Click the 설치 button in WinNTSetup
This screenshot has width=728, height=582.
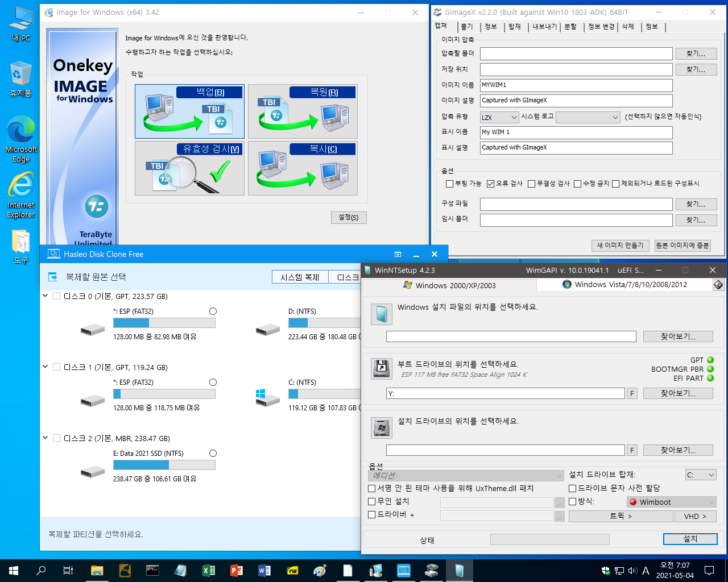(x=690, y=539)
